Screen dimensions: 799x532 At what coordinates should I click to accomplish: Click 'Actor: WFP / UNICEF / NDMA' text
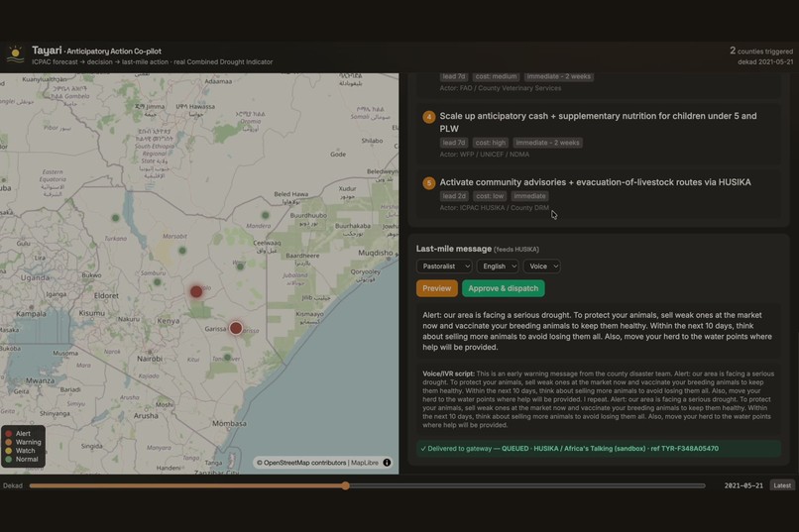(484, 155)
